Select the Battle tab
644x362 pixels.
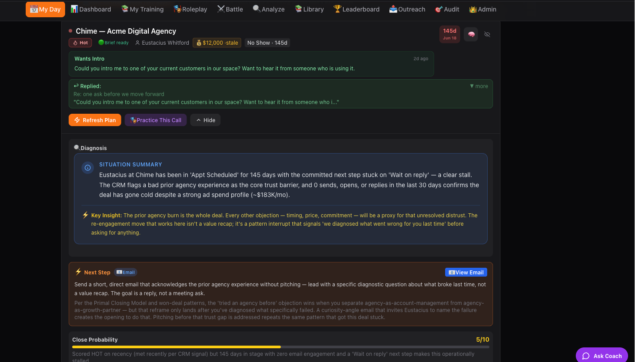pos(230,9)
